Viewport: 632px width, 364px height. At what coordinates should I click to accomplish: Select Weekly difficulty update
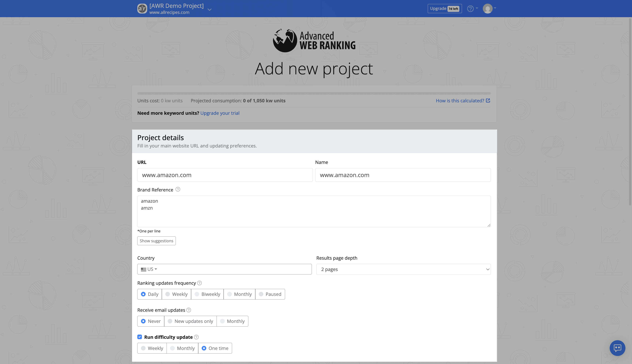coord(152,348)
